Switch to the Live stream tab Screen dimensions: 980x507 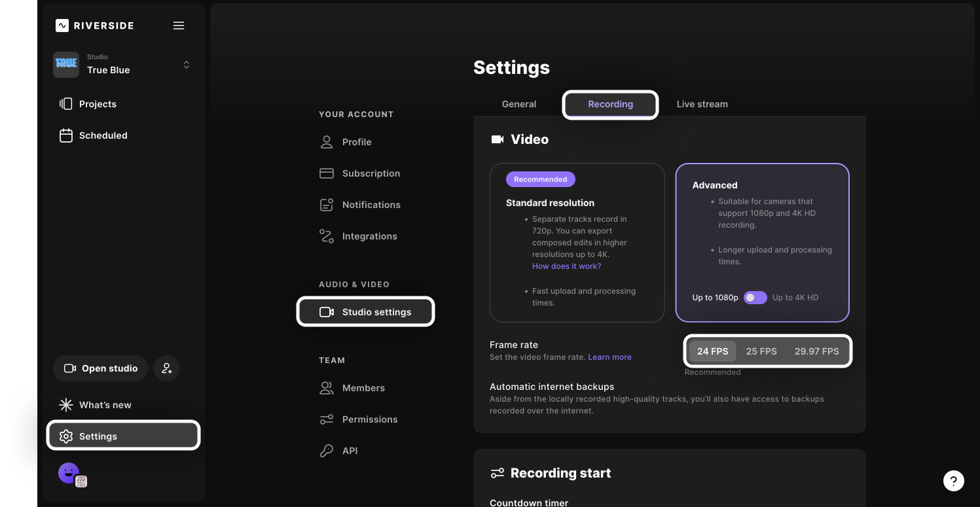pos(702,104)
